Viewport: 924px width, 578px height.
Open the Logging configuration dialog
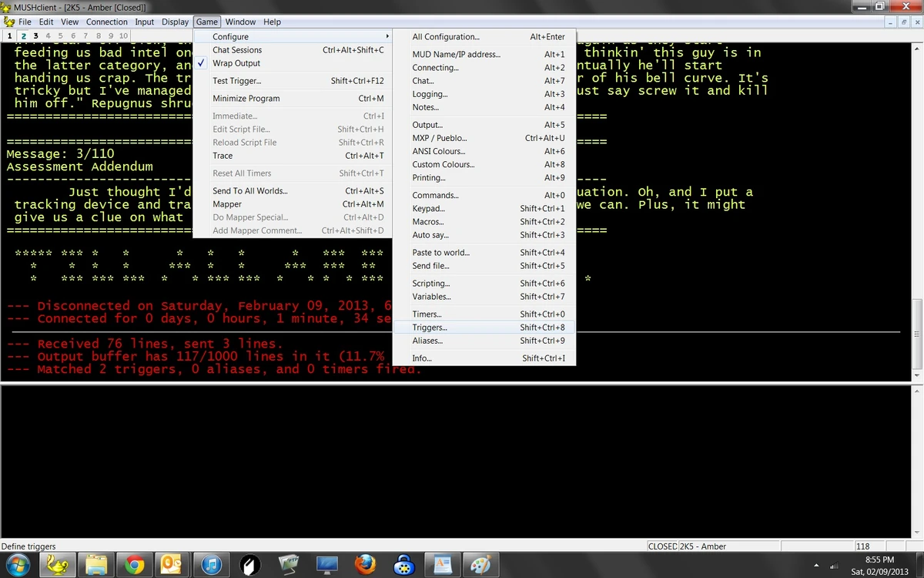pyautogui.click(x=429, y=94)
